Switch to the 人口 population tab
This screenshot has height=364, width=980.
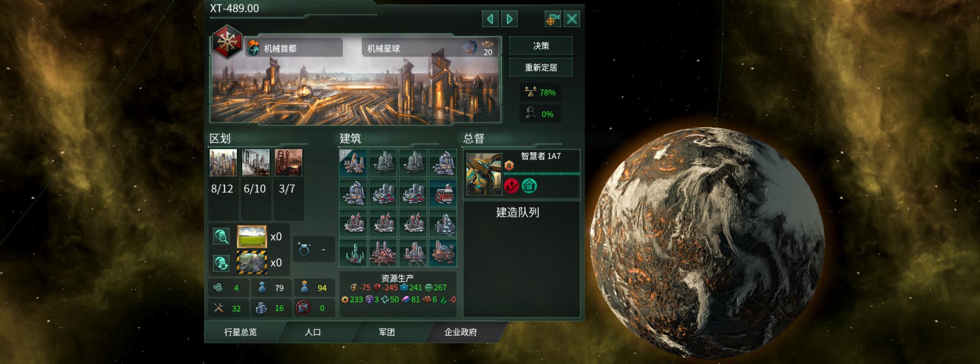point(313,332)
